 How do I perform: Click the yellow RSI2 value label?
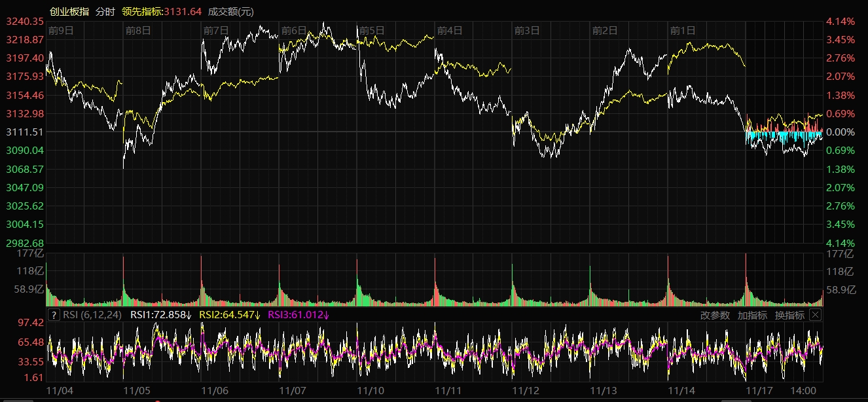229,315
